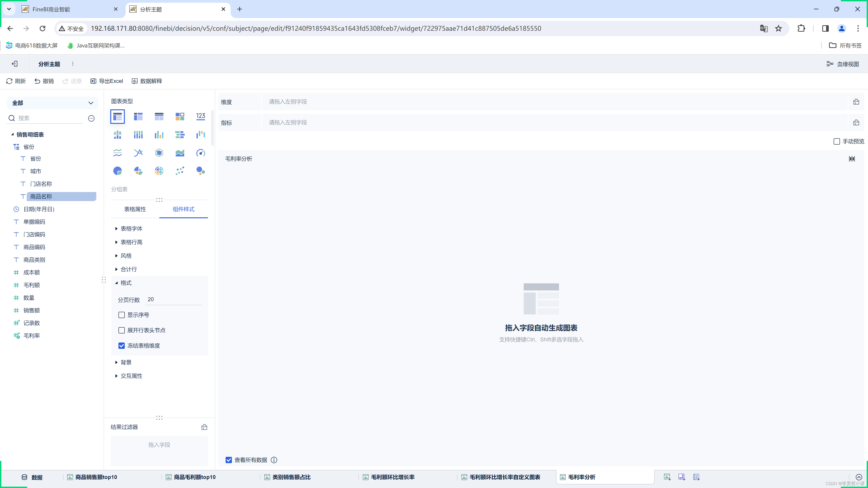Viewport: 868px width, 488px height.
Task: Uncheck the 冻结表格维度 checkbox
Action: (x=122, y=345)
